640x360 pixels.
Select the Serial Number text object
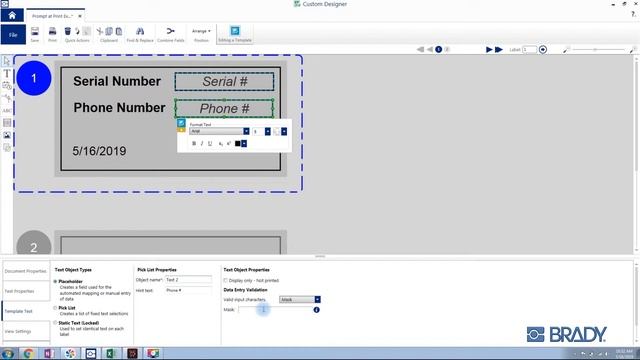pyautogui.click(x=117, y=81)
